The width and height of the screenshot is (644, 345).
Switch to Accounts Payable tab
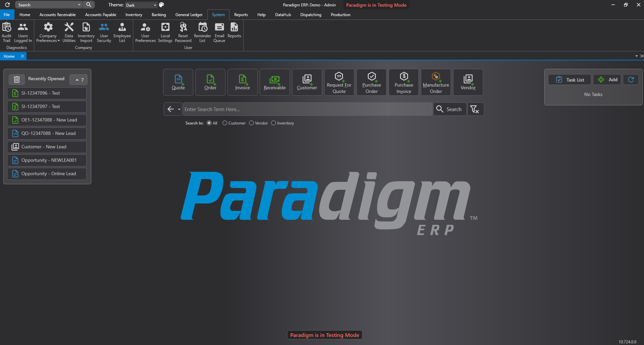pos(101,15)
